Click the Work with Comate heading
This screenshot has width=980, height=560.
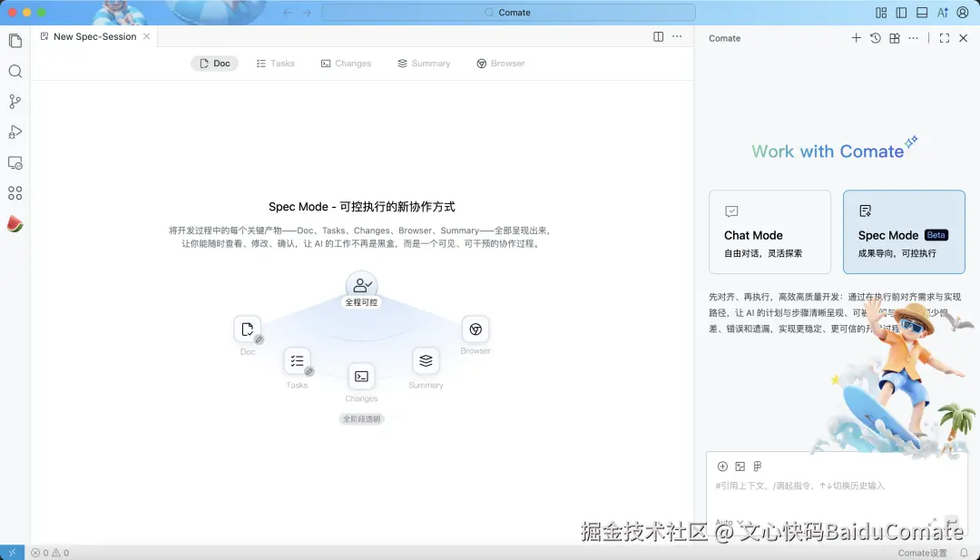coord(828,152)
